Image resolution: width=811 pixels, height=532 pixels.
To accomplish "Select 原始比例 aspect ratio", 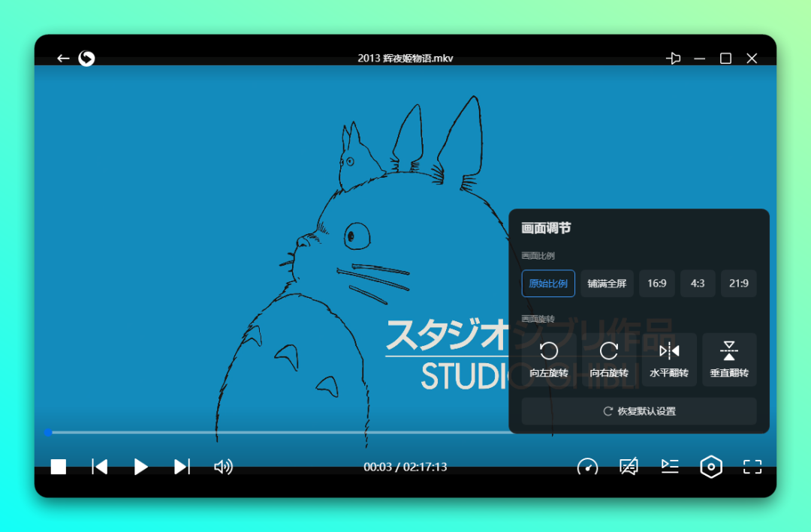I will [548, 284].
